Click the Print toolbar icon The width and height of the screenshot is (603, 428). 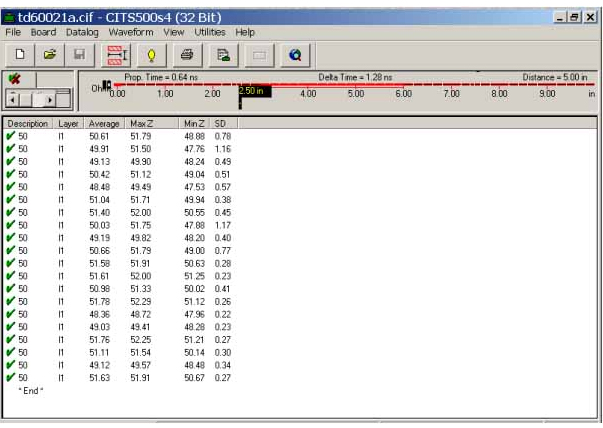(186, 54)
